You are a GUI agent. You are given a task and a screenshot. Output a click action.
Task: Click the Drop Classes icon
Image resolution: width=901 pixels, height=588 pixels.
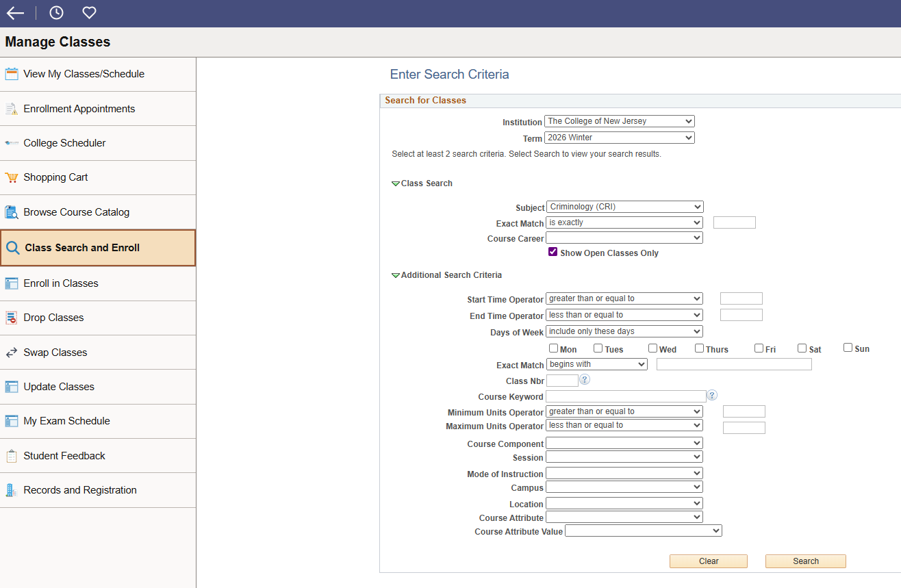click(x=12, y=318)
